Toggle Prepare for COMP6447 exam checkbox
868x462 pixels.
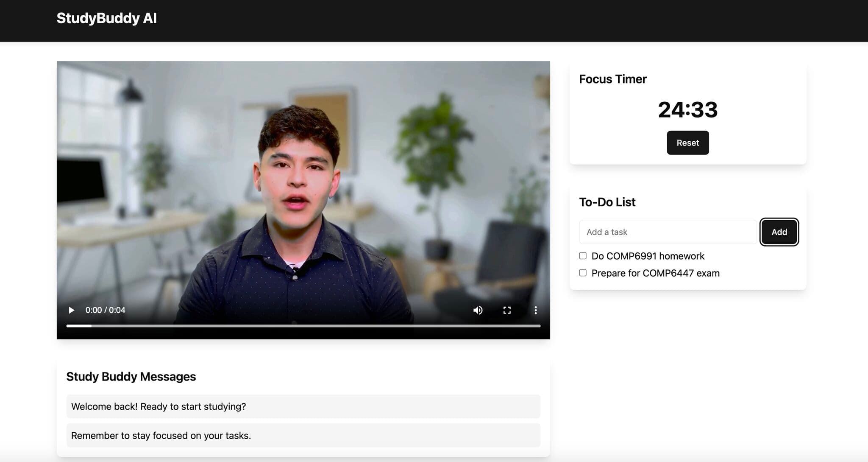[x=582, y=272]
